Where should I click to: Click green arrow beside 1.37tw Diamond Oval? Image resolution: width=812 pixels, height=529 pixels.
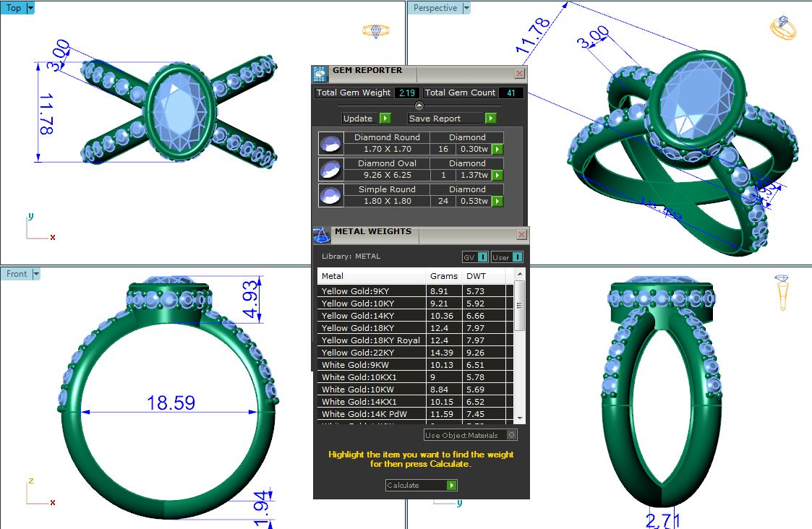(x=497, y=176)
